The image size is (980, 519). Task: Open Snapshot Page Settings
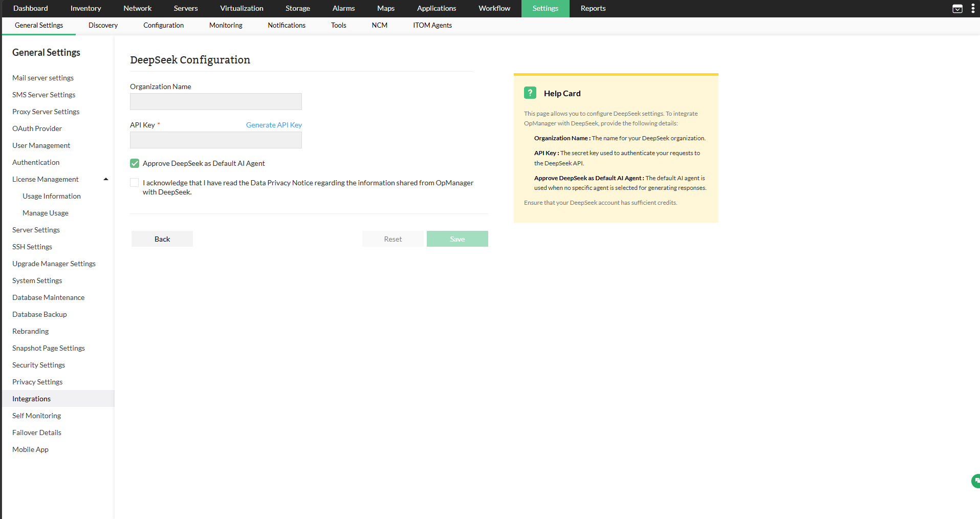pos(49,348)
